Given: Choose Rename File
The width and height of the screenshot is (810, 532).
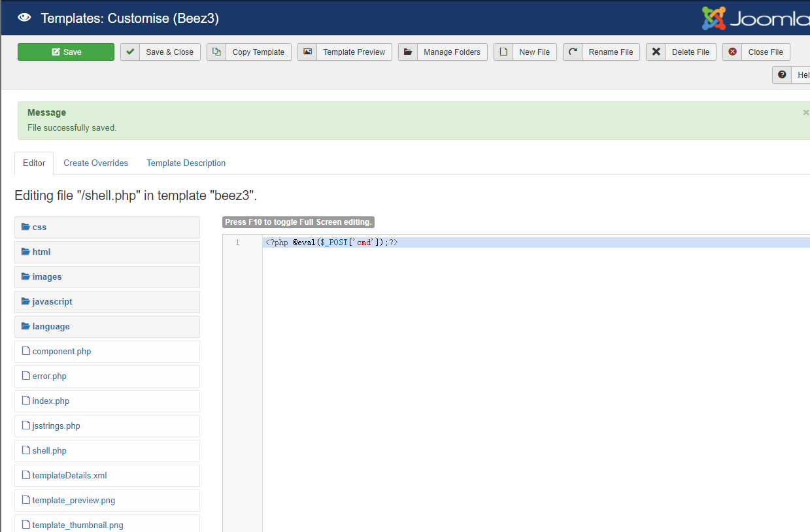Looking at the screenshot, I should click(x=601, y=52).
